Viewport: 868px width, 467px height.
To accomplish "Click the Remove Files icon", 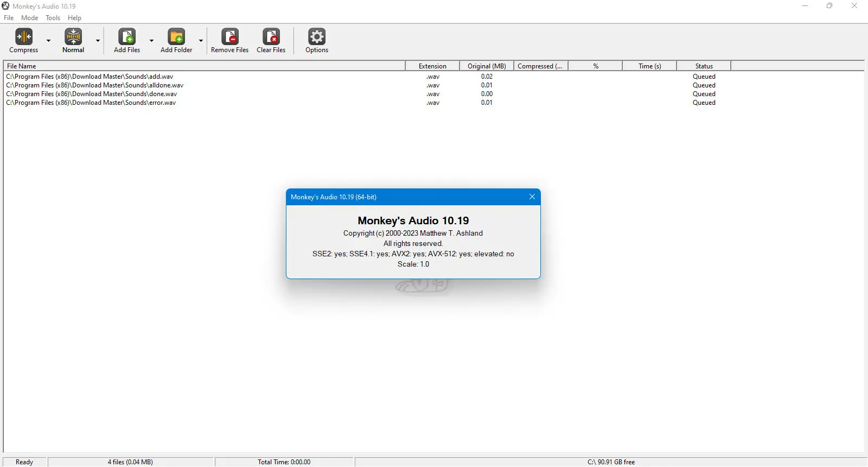I will pyautogui.click(x=230, y=36).
